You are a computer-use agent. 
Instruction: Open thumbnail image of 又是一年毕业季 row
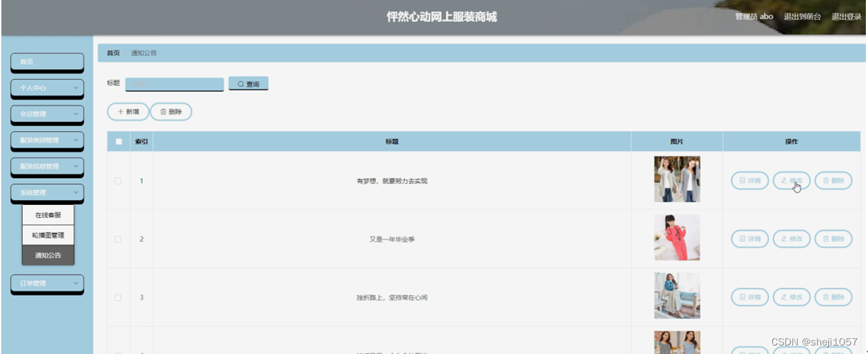(677, 238)
